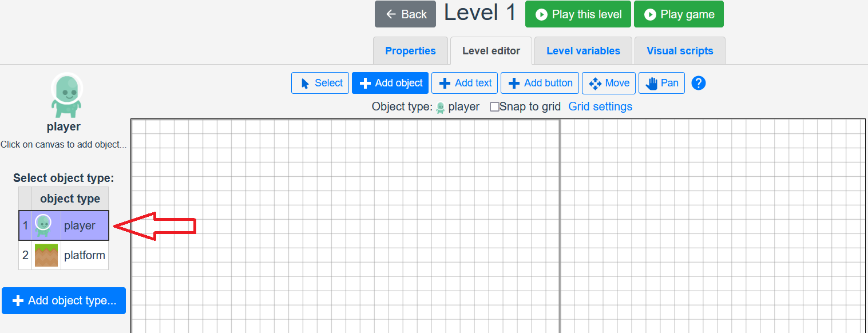Click the Add text tool
Screen dimensions: 868x333
point(465,83)
